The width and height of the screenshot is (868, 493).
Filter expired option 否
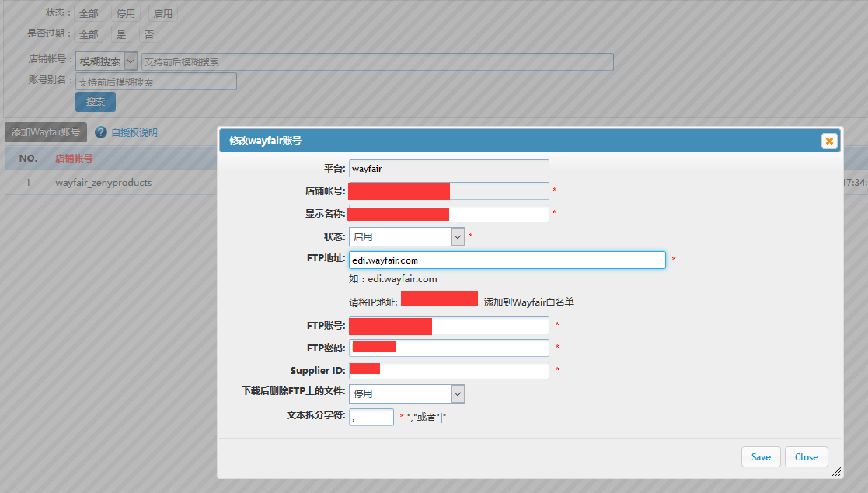(x=148, y=34)
